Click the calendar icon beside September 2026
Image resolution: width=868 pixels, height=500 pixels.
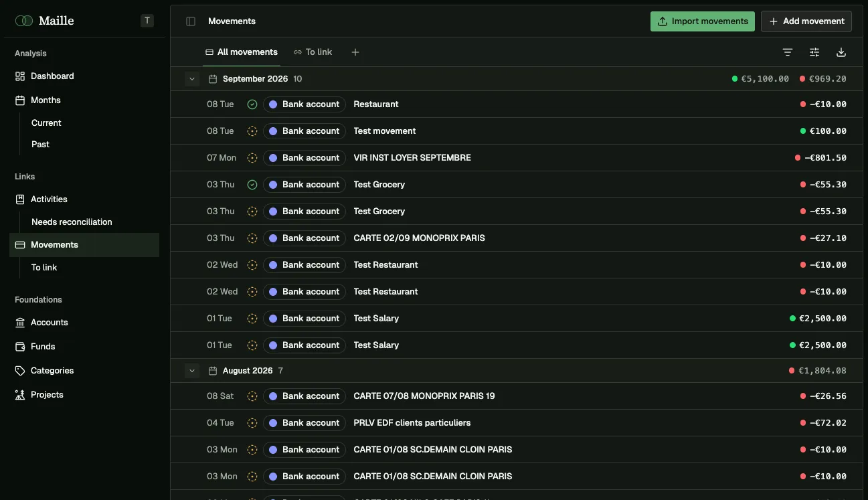pos(213,79)
